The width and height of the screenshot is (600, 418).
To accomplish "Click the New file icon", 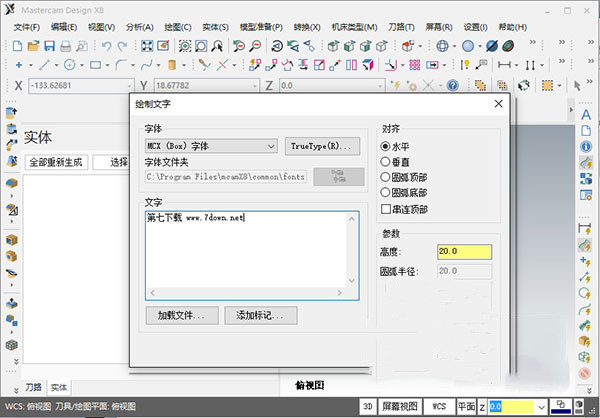I will (19, 46).
